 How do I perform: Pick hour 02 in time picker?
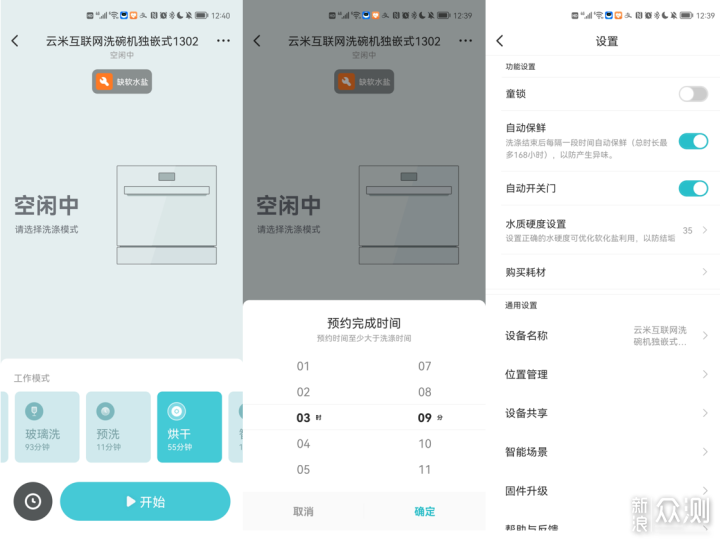(x=303, y=392)
